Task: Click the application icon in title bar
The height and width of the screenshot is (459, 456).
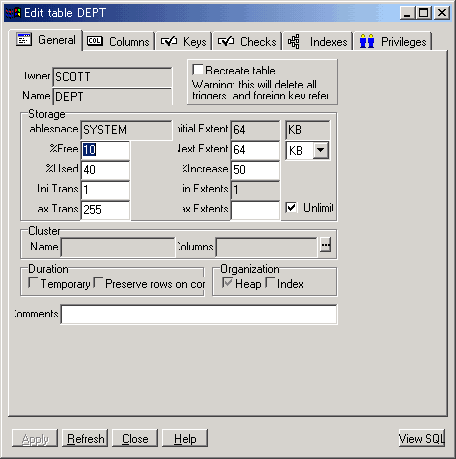Action: tap(13, 13)
